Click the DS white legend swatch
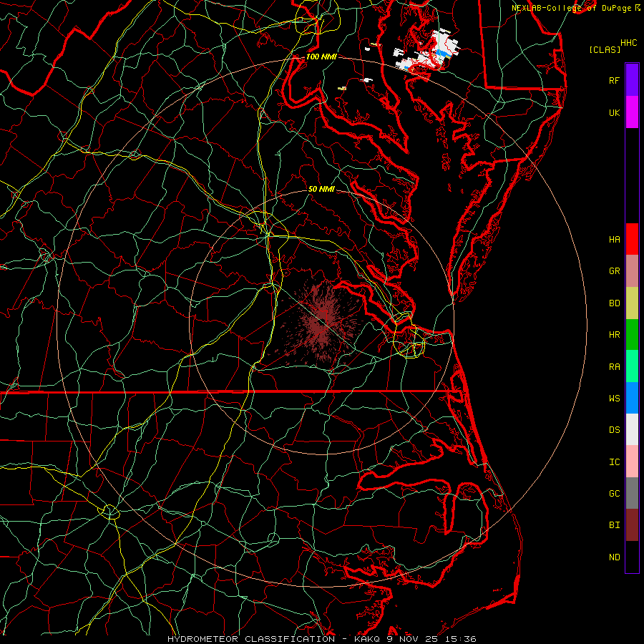The height and width of the screenshot is (644, 644). pyautogui.click(x=632, y=429)
